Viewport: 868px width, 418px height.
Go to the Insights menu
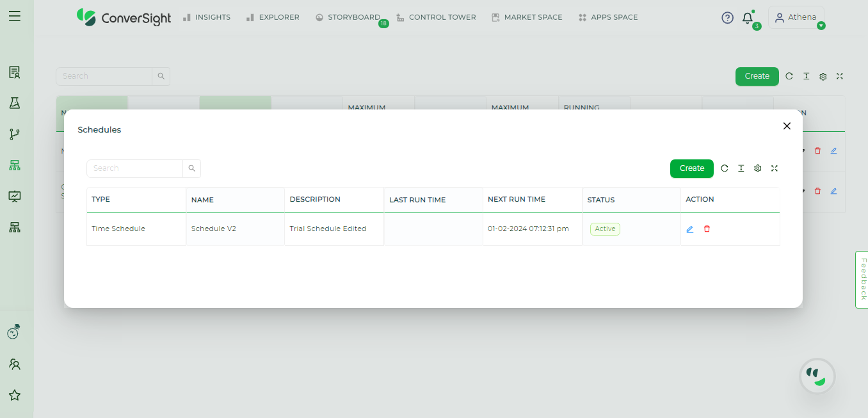[206, 17]
